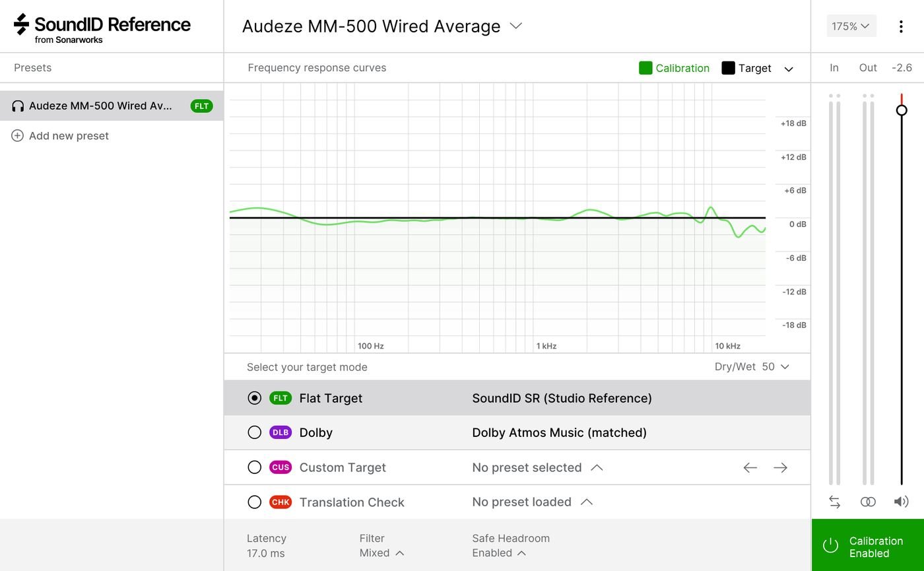924x571 pixels.
Task: Click Select your target mode text
Action: 307,367
